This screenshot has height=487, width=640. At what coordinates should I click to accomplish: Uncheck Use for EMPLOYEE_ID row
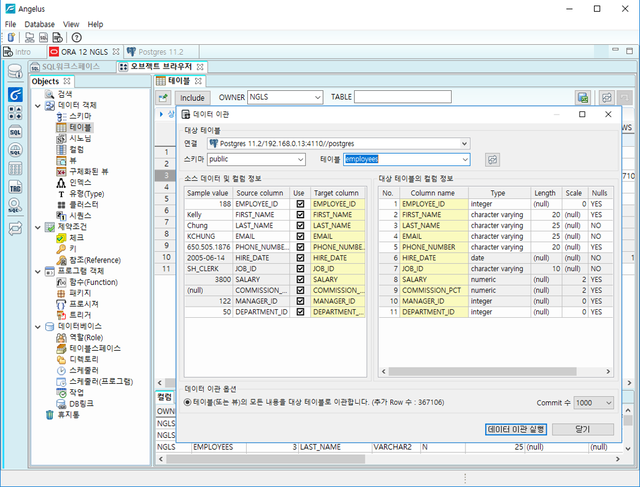[300, 204]
